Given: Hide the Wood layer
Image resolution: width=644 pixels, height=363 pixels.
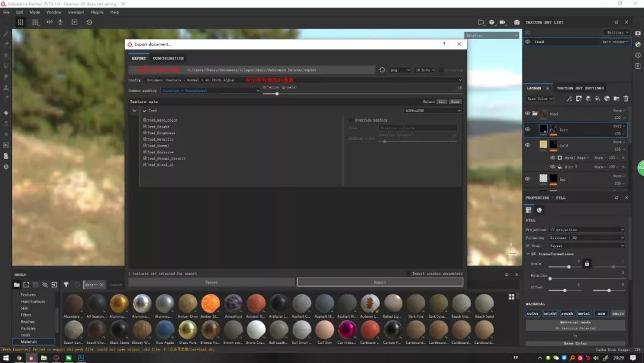Looking at the screenshot, I should [527, 113].
